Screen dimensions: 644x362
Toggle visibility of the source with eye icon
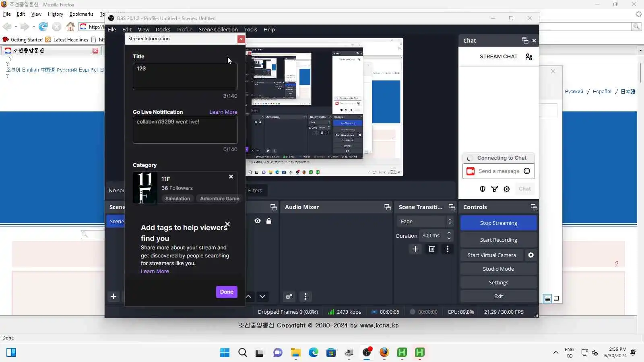pyautogui.click(x=258, y=221)
